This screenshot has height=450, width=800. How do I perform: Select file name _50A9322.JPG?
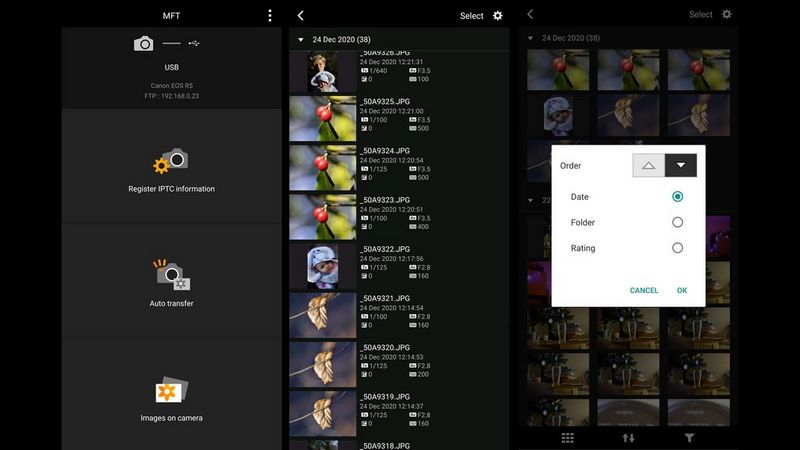385,249
